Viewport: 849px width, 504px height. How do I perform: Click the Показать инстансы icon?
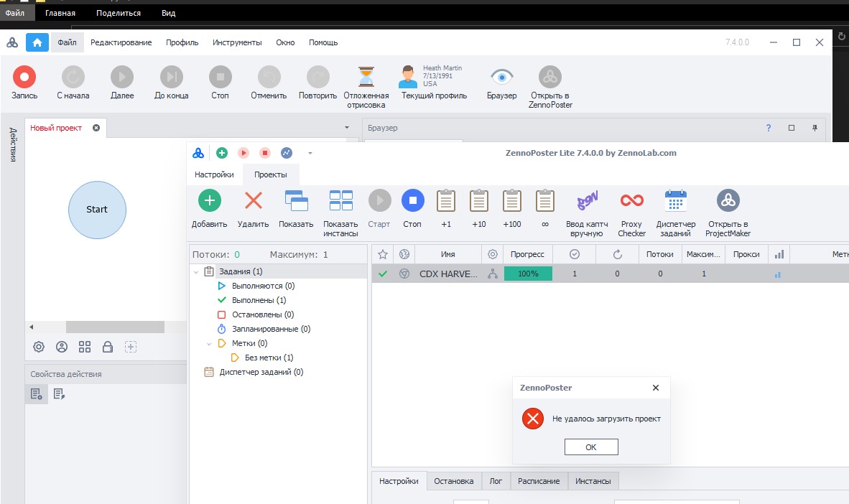point(341,200)
